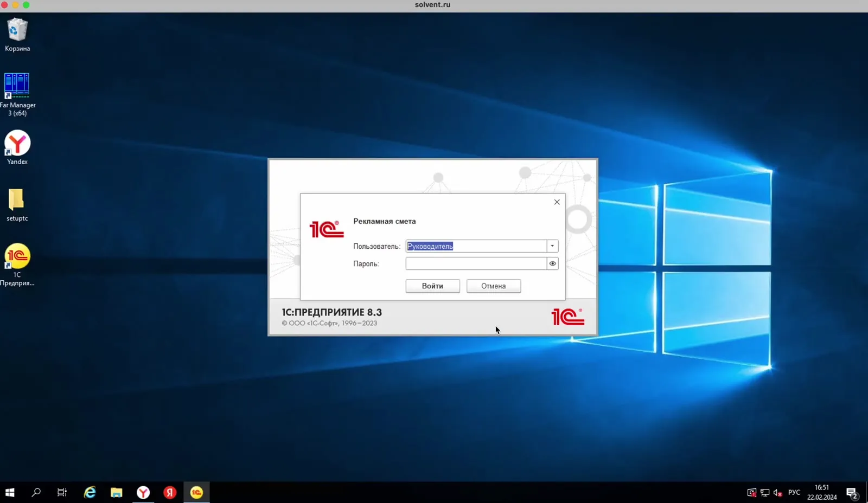This screenshot has height=503, width=868.
Task: Click the muted volume tray icon
Action: click(777, 493)
